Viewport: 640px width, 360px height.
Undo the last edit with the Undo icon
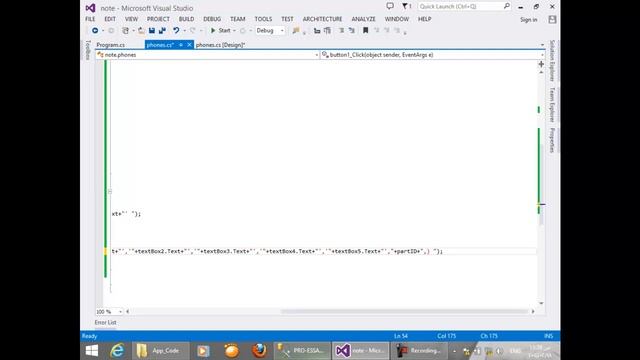176,31
